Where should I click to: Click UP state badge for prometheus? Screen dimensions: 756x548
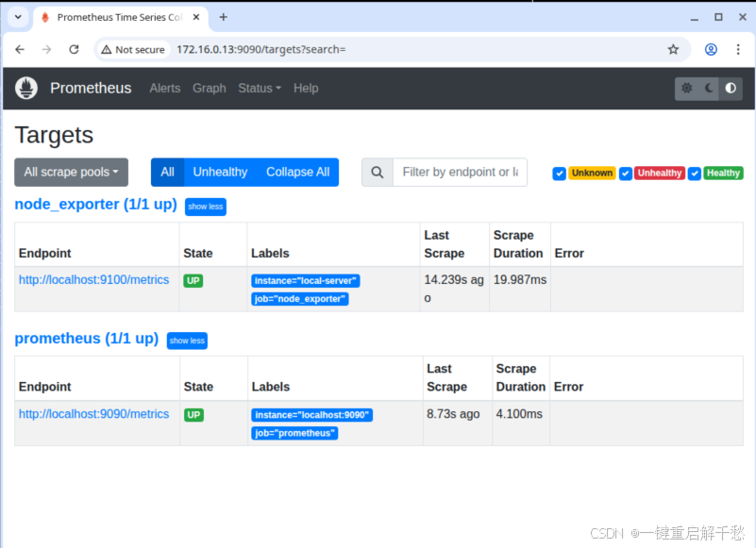(193, 415)
